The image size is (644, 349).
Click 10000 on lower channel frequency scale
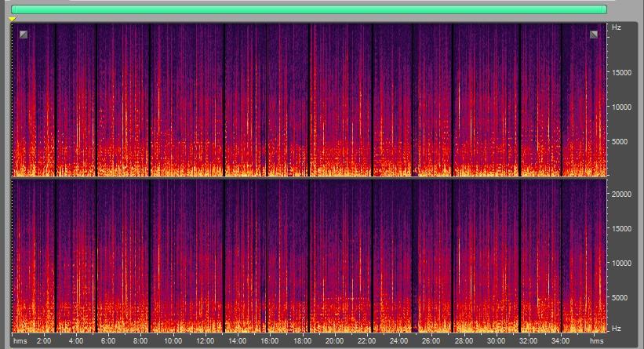621,263
